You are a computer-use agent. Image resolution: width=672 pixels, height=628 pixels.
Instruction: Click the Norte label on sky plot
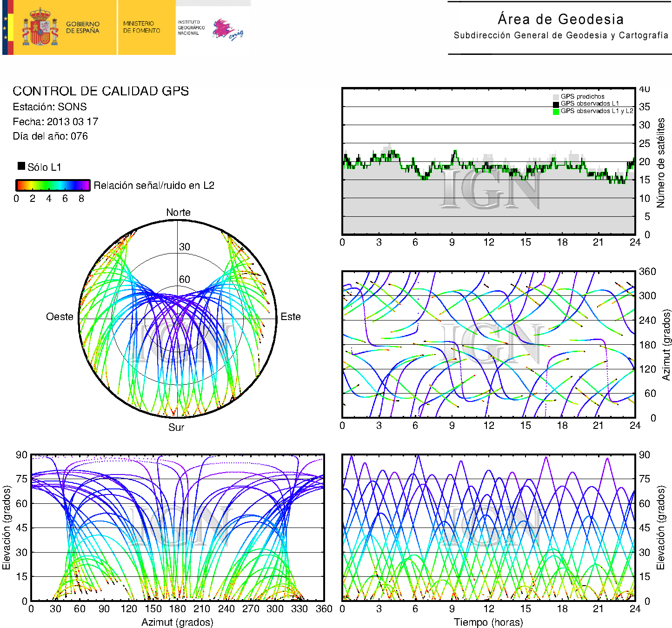(x=178, y=213)
